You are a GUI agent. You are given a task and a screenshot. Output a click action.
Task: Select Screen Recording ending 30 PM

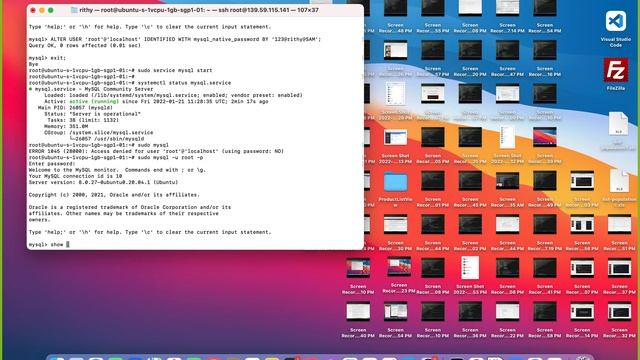(x=395, y=225)
